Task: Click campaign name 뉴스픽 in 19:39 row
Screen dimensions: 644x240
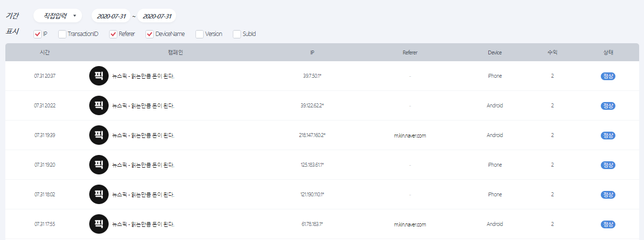Action: tap(143, 136)
